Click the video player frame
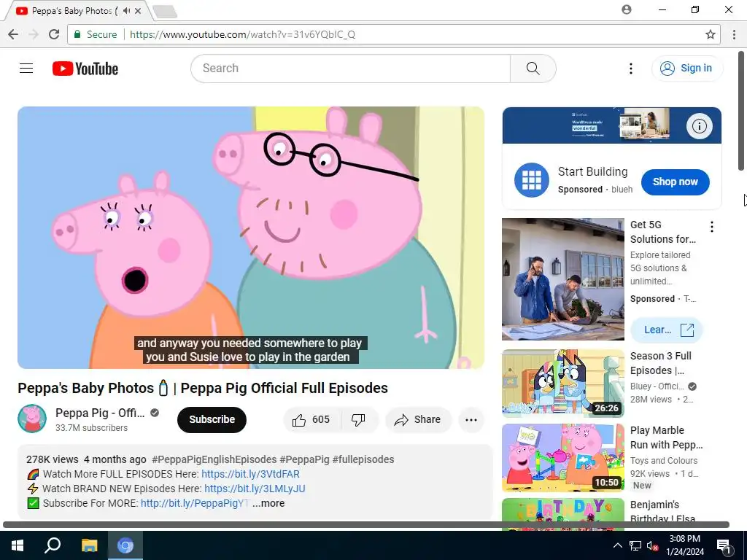747x560 pixels. [251, 237]
